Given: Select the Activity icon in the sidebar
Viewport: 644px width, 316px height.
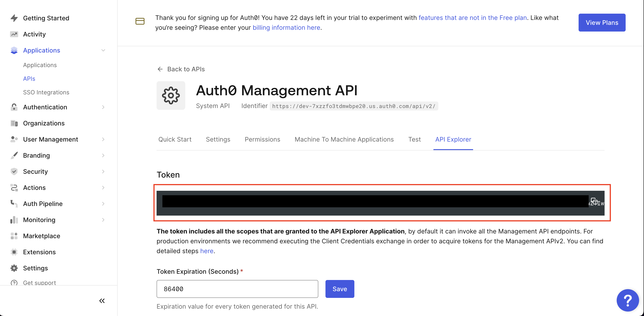Looking at the screenshot, I should [x=14, y=34].
